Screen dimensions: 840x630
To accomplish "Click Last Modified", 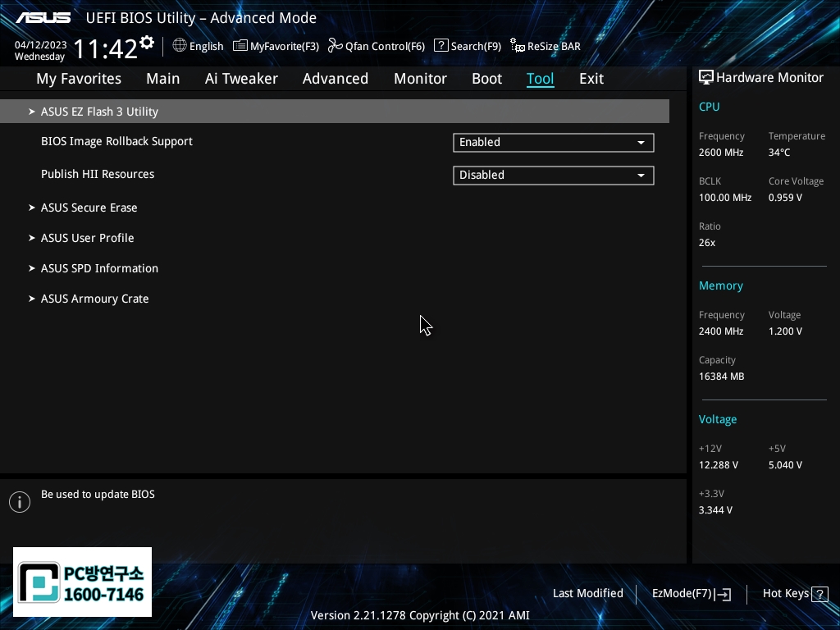I will [587, 594].
